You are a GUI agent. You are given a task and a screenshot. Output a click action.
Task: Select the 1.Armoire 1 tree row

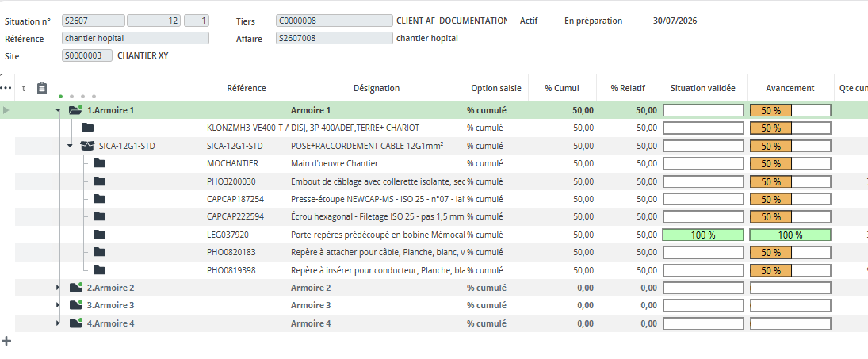point(110,110)
